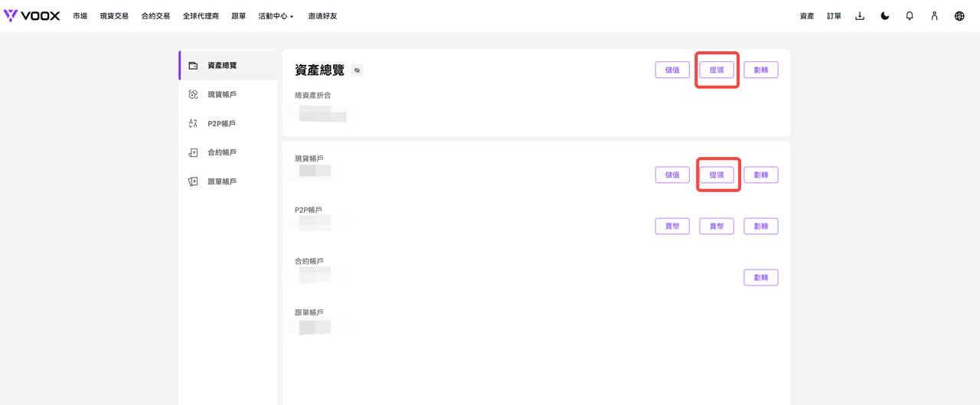Select 資產總覽 sidebar tab
The height and width of the screenshot is (405, 980).
228,65
